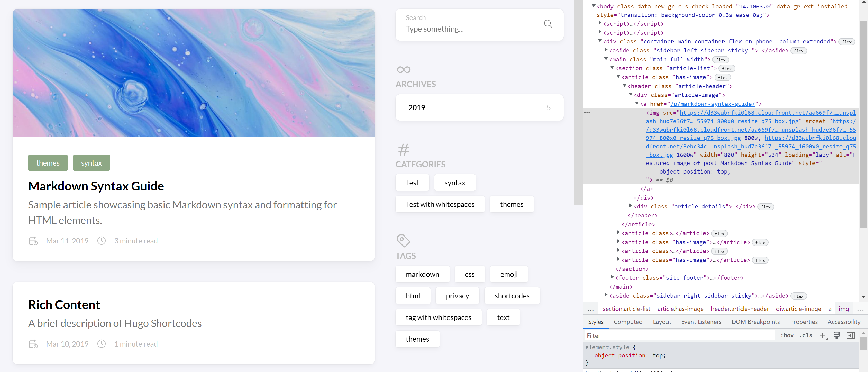Screen dimensions: 868x372
Task: Switch to the Computed tab
Action: click(628, 322)
